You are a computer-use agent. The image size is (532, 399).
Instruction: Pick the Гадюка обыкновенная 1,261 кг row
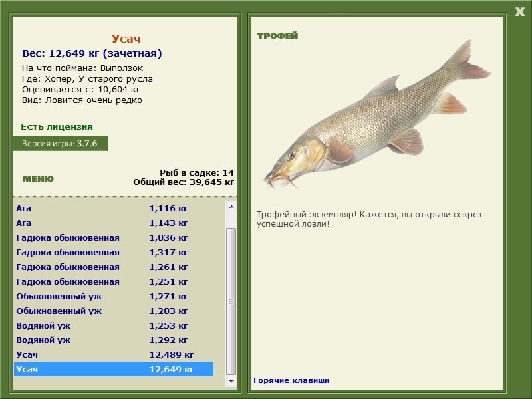click(x=114, y=267)
